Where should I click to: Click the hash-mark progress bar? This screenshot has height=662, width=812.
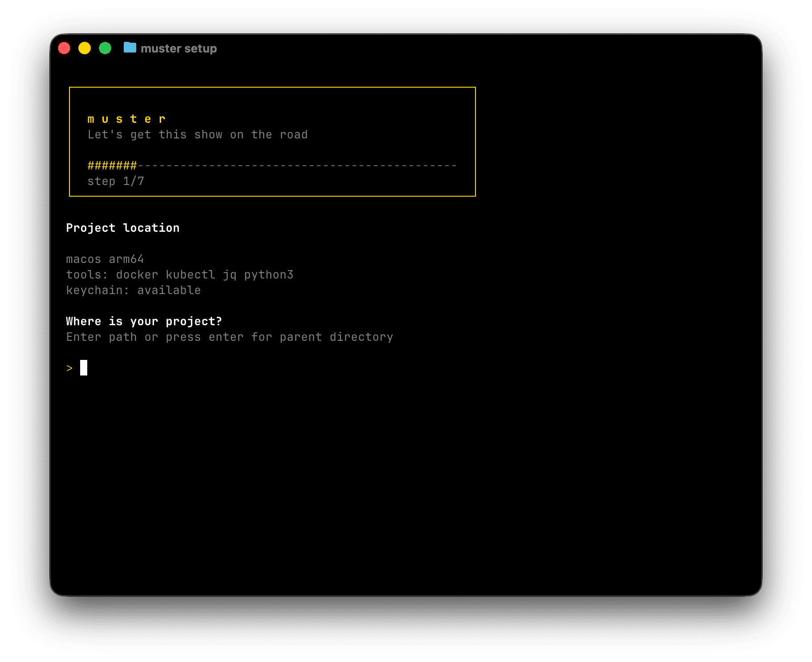(x=272, y=165)
